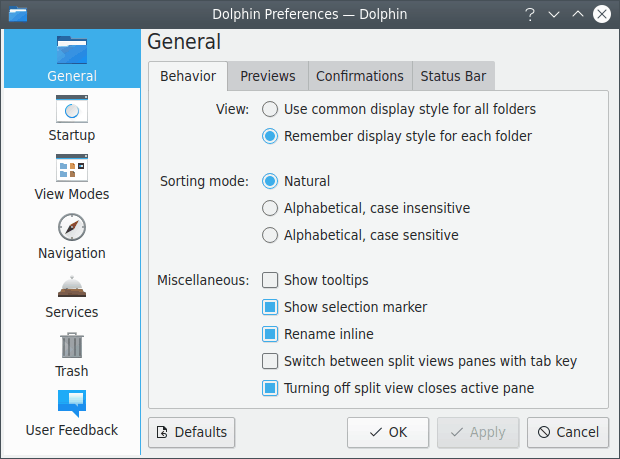Choose Alphabetical, case insensitive sorting
620x459 pixels.
pyautogui.click(x=270, y=208)
